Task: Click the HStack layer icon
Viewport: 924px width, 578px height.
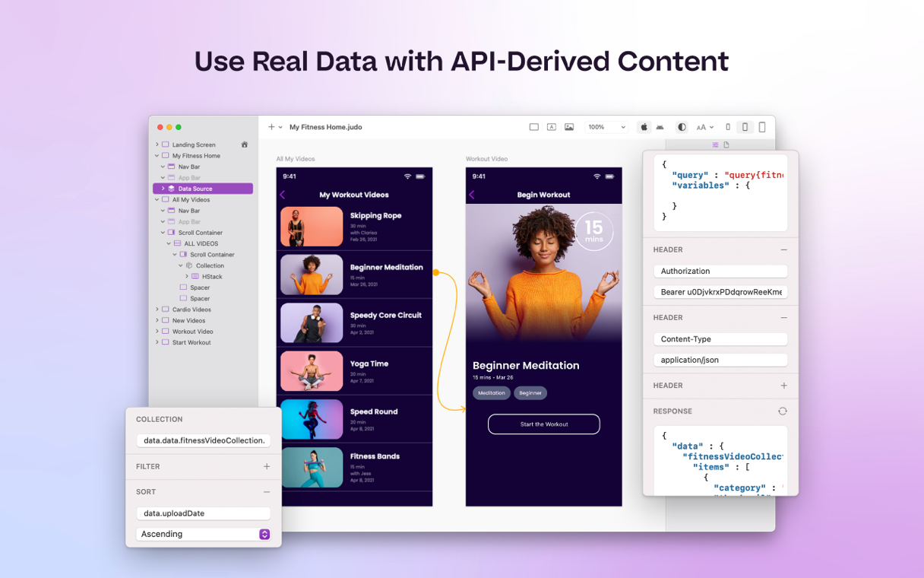Action: tap(195, 277)
